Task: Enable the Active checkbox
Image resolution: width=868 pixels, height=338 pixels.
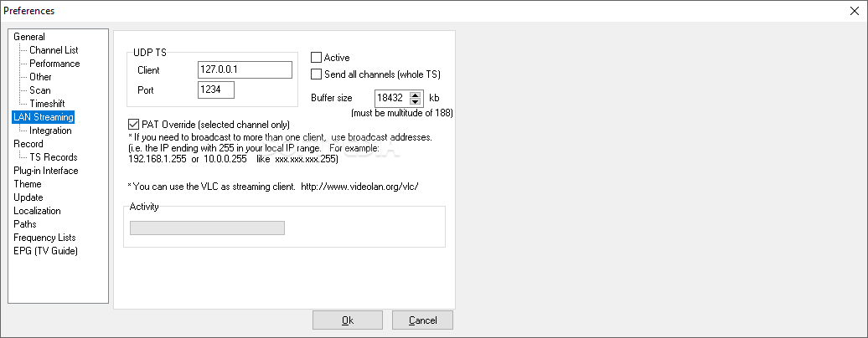Action: click(317, 58)
